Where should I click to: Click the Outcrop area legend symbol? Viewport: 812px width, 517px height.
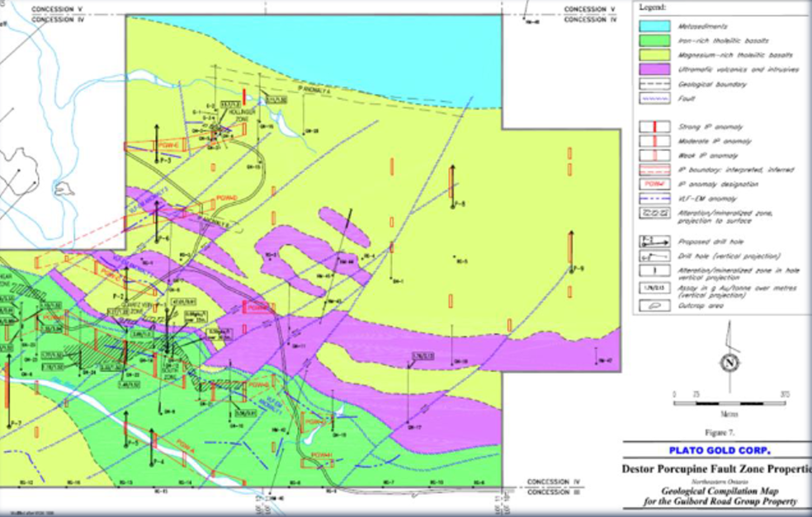pos(654,306)
